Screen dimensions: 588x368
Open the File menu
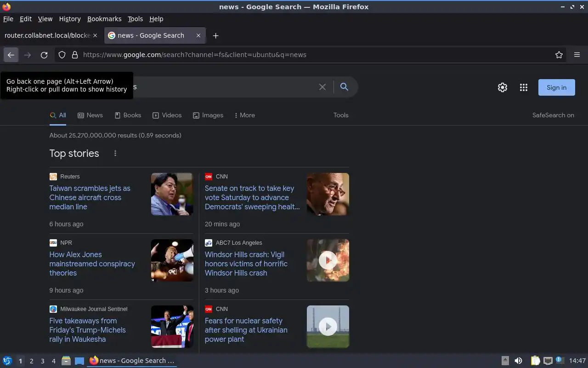[x=8, y=19]
